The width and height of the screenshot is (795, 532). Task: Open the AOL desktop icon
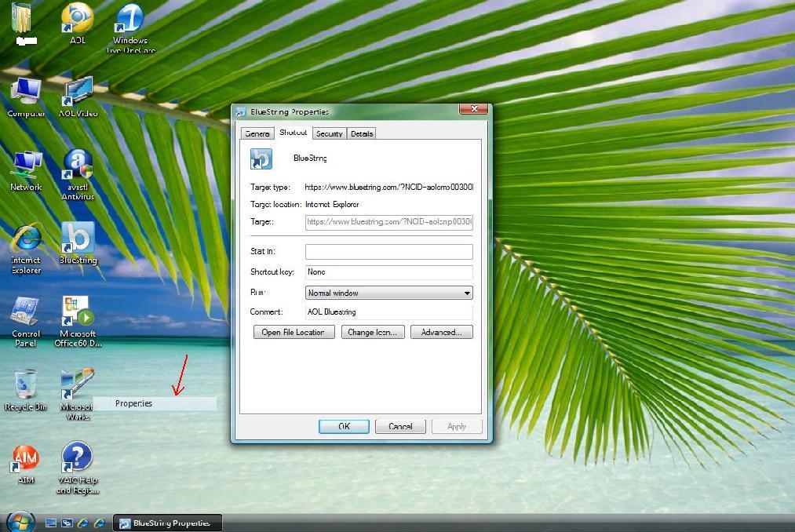(x=77, y=24)
